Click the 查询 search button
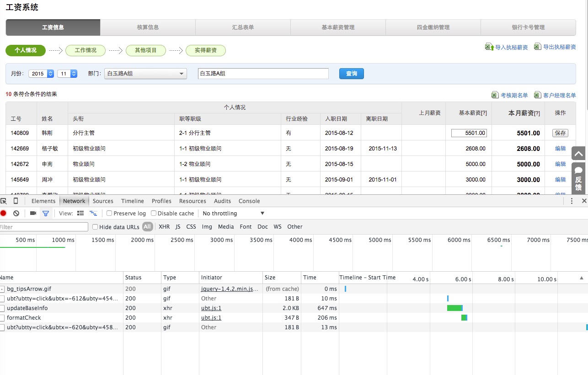This screenshot has width=588, height=375. (x=351, y=74)
